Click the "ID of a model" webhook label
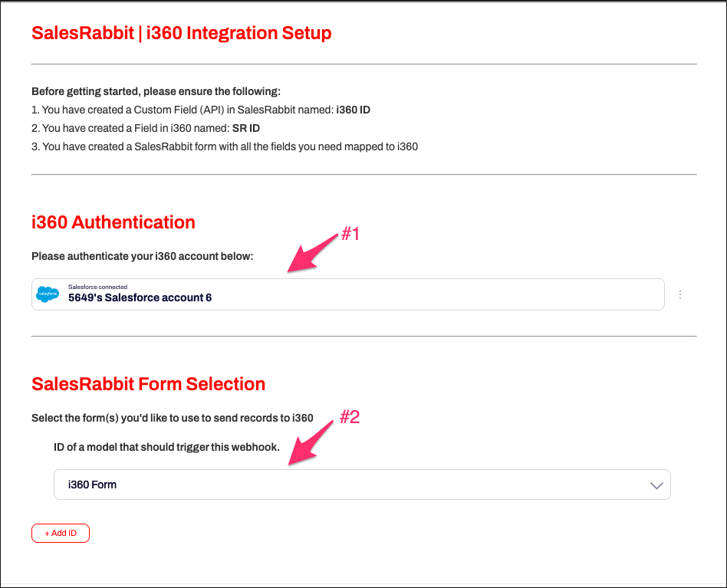 166,447
